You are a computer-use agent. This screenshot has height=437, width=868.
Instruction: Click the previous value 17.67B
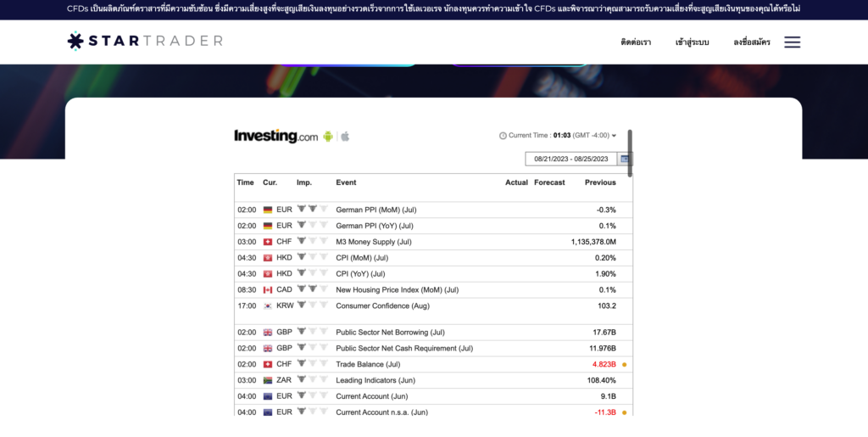[x=604, y=333]
